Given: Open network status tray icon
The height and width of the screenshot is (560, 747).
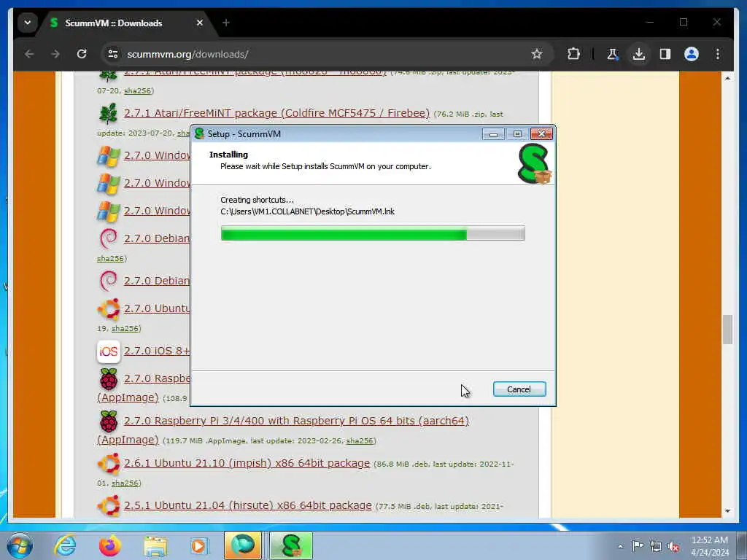Looking at the screenshot, I should [656, 546].
